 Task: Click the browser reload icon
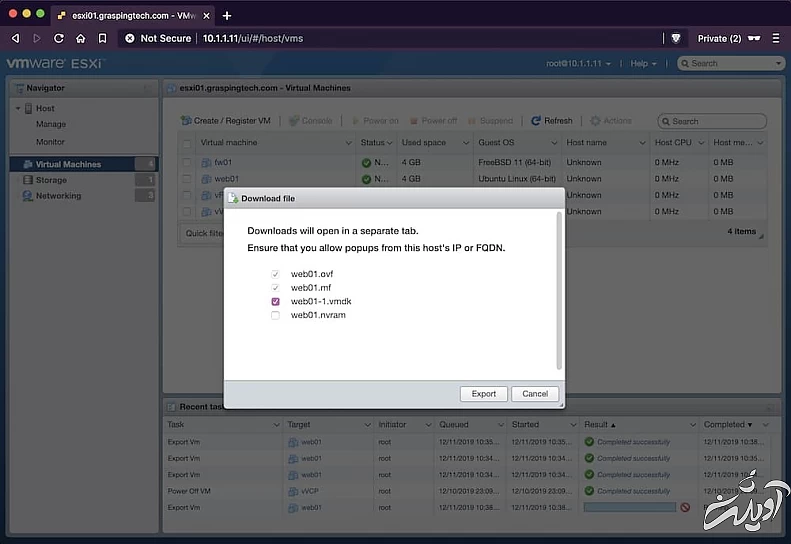click(59, 38)
